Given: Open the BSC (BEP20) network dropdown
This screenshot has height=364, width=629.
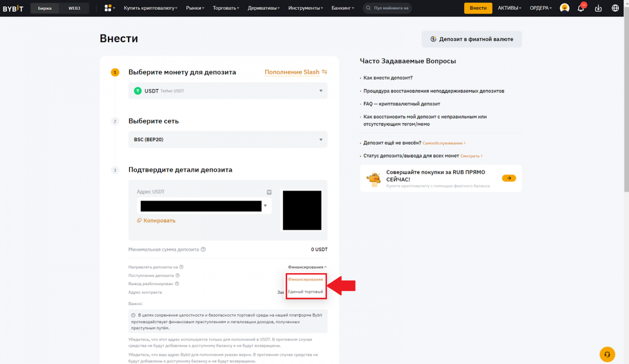Looking at the screenshot, I should (x=228, y=139).
